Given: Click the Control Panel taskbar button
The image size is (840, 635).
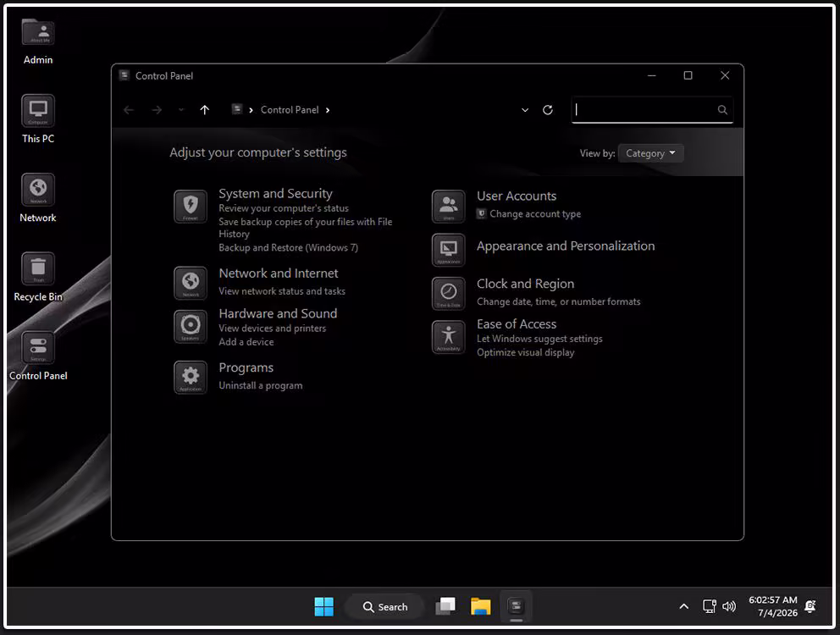Looking at the screenshot, I should [x=516, y=606].
